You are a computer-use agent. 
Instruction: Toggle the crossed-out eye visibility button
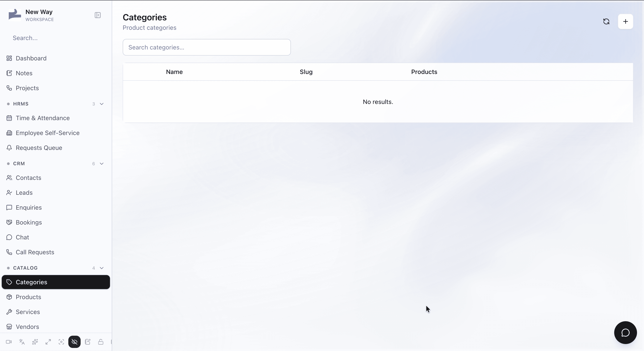pos(74,342)
